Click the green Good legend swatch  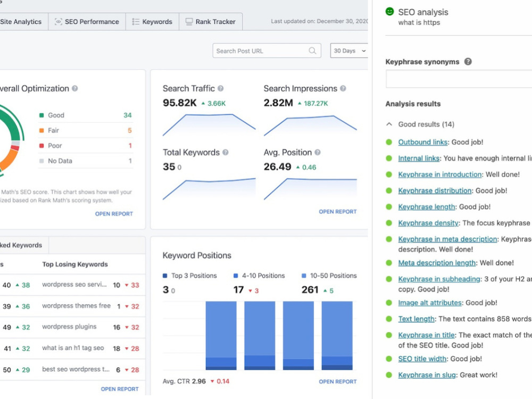click(x=41, y=115)
